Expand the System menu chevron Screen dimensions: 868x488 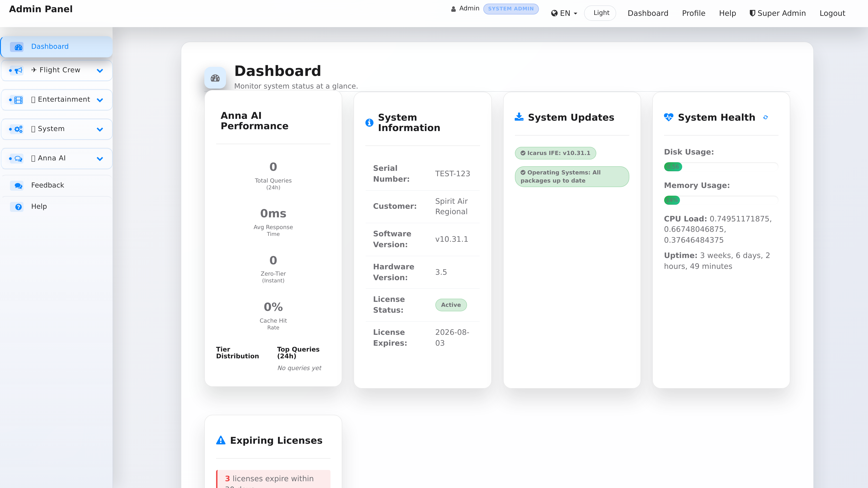click(100, 129)
